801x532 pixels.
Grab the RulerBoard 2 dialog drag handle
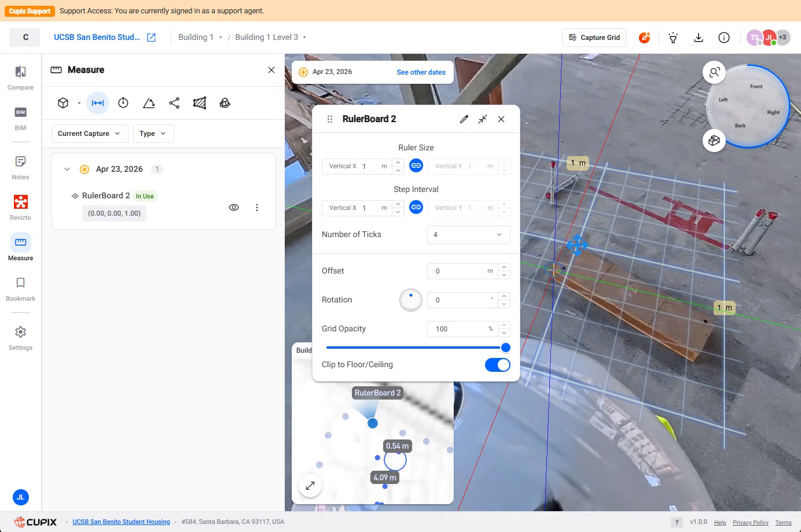pyautogui.click(x=330, y=119)
